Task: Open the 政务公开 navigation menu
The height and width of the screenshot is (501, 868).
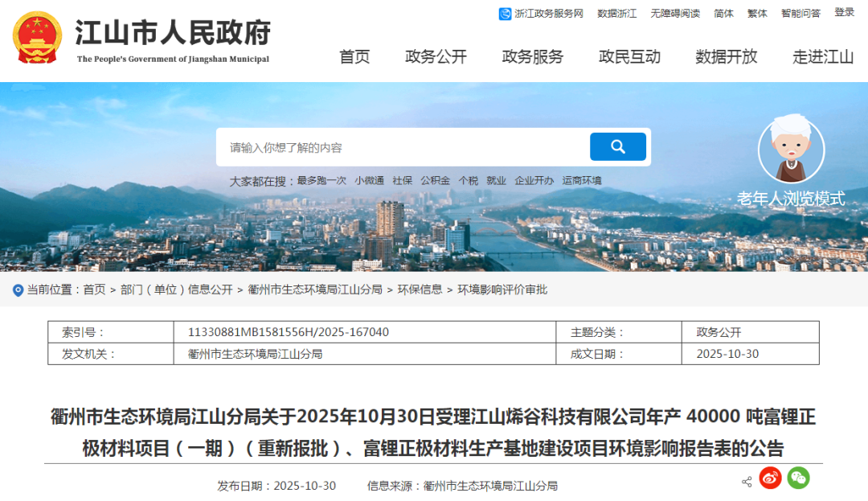Action: tap(436, 56)
